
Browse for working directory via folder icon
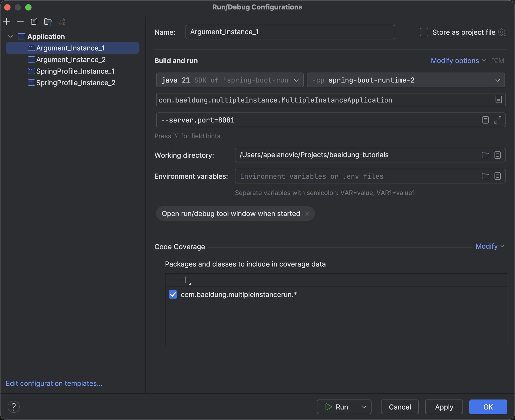click(x=485, y=155)
